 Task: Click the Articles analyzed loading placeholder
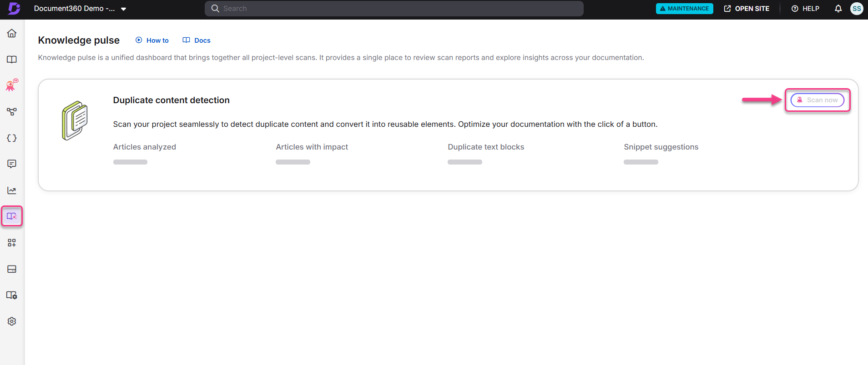[x=130, y=162]
